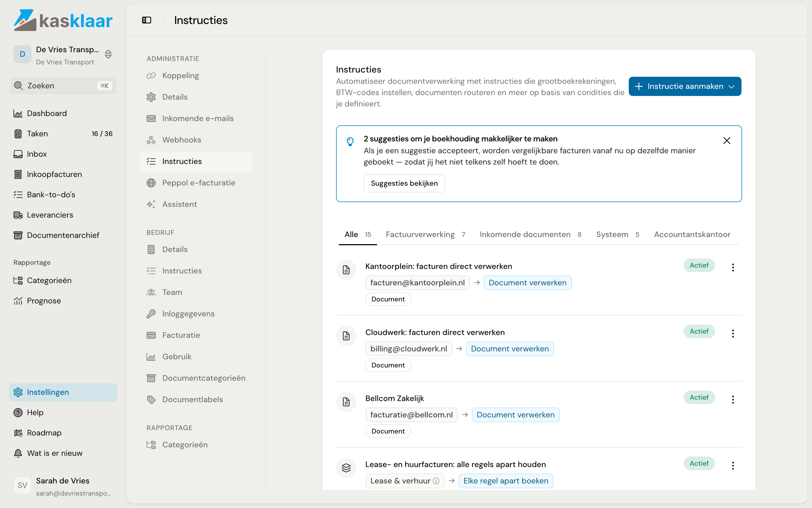812x508 pixels.
Task: Open more options for Lease- en huurfacturen
Action: [733, 466]
